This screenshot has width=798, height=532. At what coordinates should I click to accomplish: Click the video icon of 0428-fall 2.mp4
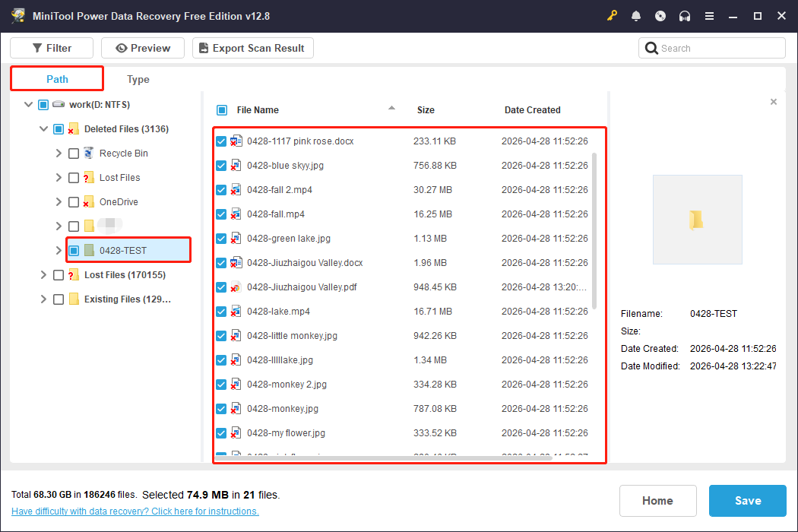[236, 189]
